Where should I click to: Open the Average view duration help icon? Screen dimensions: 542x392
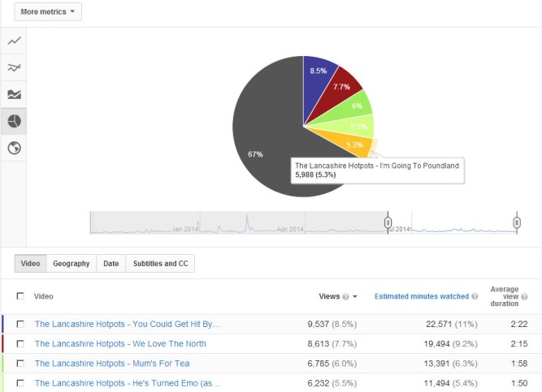tap(524, 297)
